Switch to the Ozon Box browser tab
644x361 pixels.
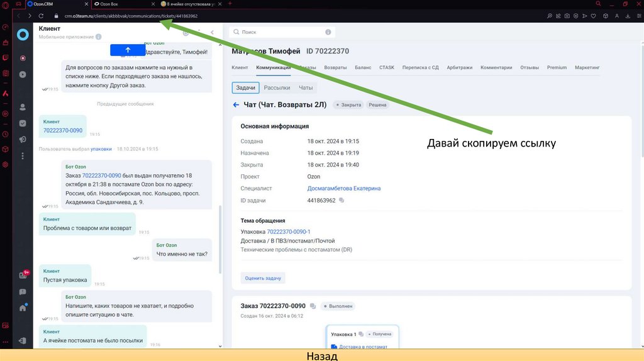click(125, 4)
